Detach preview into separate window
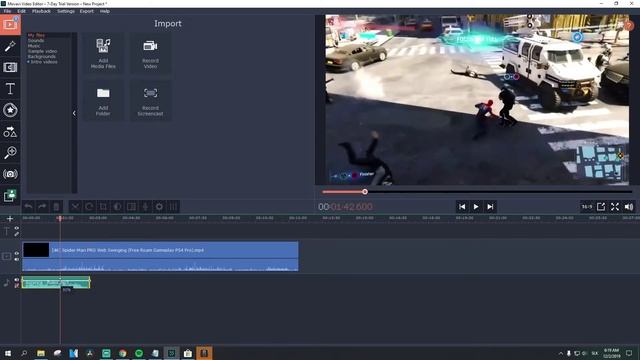 coord(601,207)
